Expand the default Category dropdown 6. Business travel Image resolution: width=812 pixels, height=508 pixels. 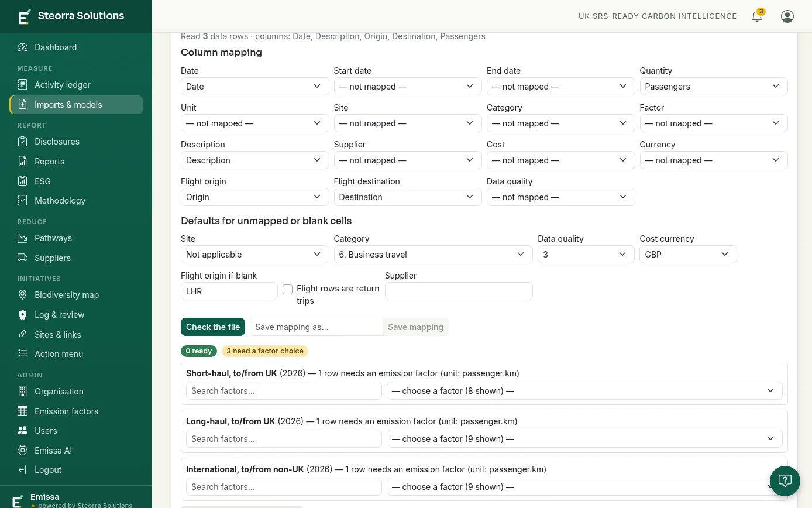pos(433,255)
